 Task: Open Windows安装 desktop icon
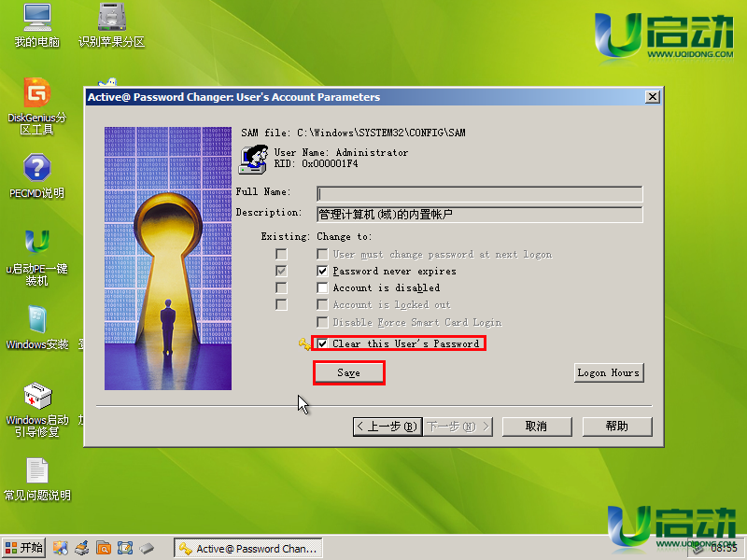coord(37,328)
